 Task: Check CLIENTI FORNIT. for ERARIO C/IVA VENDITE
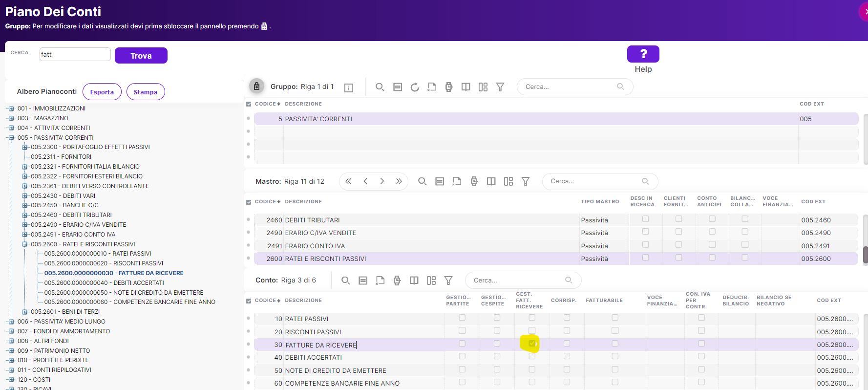678,232
